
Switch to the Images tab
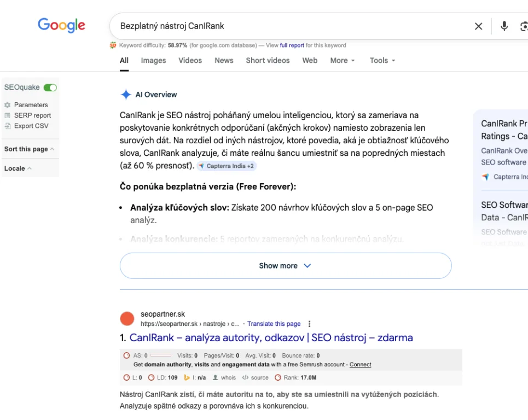pos(153,61)
